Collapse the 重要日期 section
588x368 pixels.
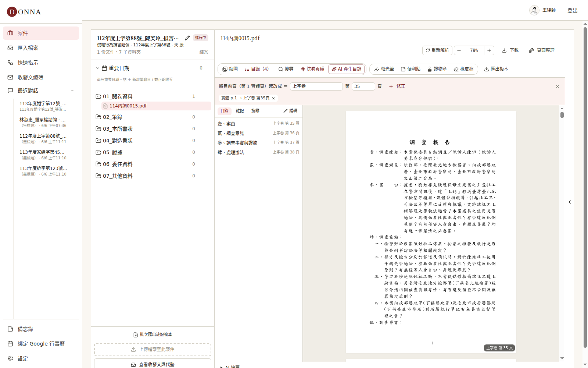coord(98,68)
